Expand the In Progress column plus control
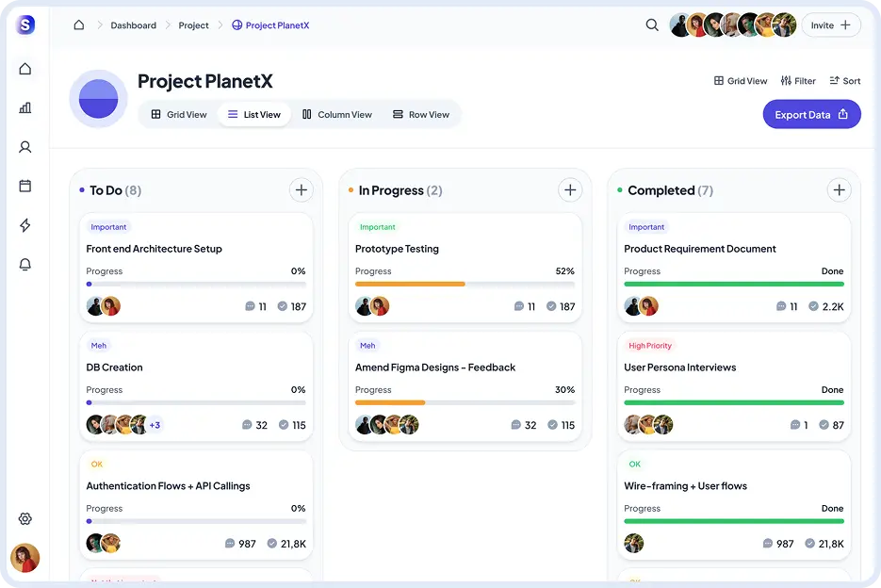Image resolution: width=881 pixels, height=588 pixels. [x=570, y=189]
